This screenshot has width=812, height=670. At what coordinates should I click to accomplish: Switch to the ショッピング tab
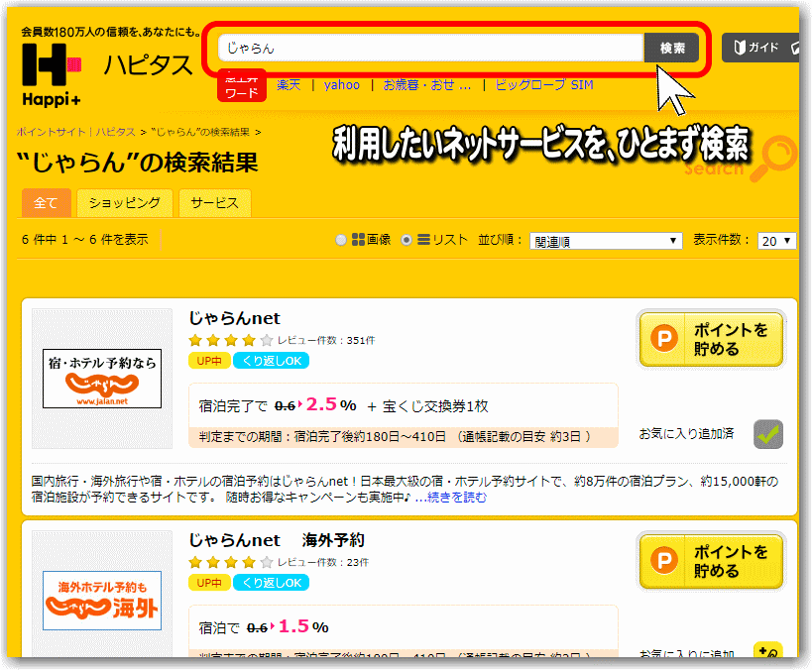(x=124, y=203)
